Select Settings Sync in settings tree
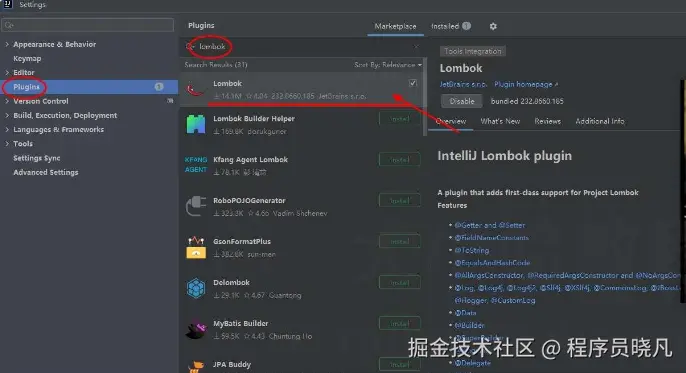Screen dimensions: 686x373 [x=37, y=158]
